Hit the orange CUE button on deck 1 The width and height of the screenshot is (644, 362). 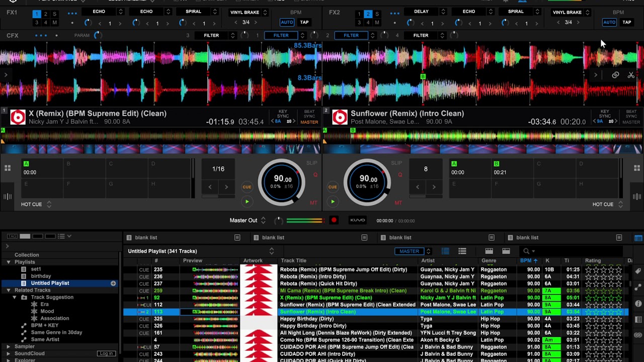[x=247, y=187]
